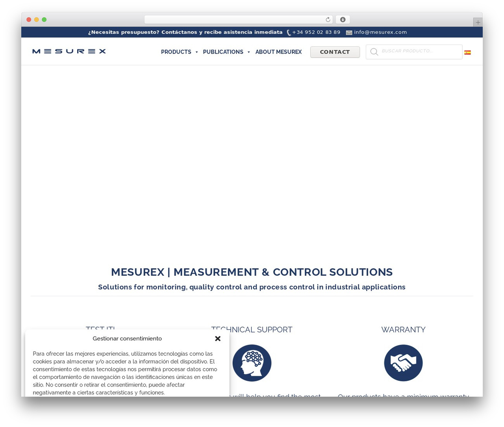The height and width of the screenshot is (427, 504).
Task: Click the phone icon in top bar
Action: click(x=289, y=33)
